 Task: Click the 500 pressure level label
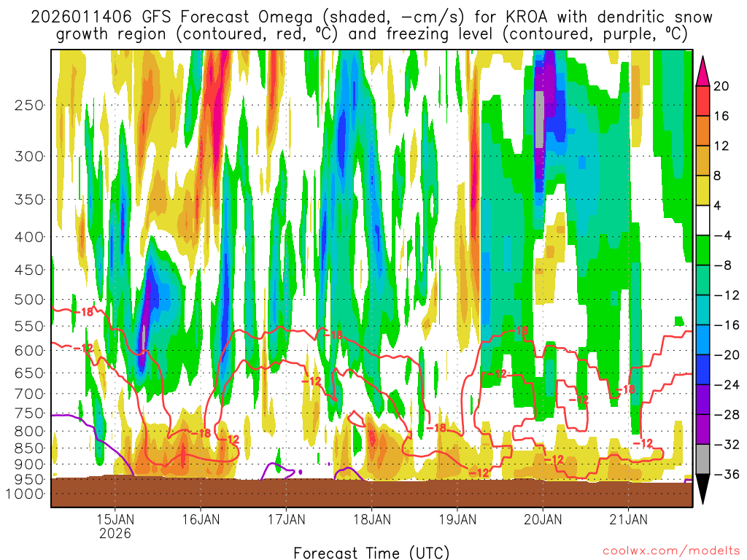tap(29, 300)
